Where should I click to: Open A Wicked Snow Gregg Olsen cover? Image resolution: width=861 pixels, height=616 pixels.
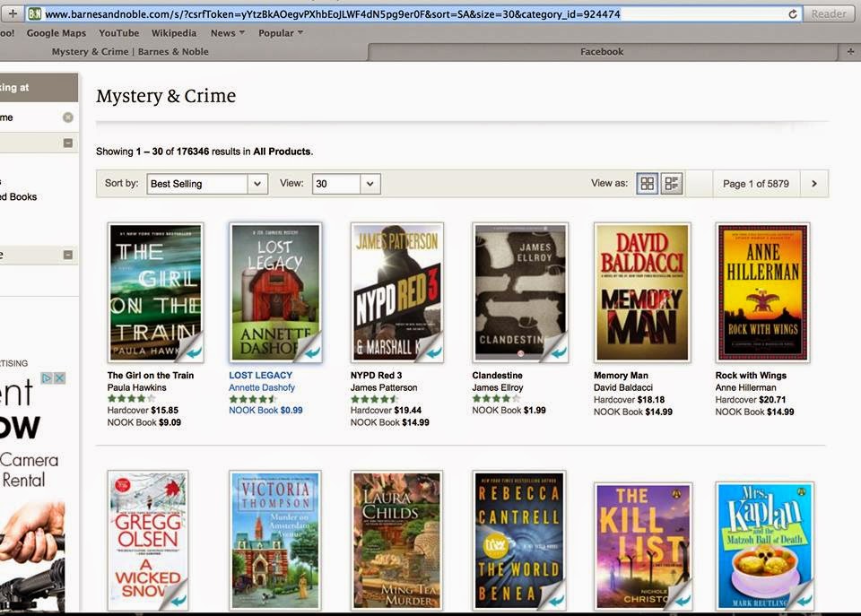point(148,541)
